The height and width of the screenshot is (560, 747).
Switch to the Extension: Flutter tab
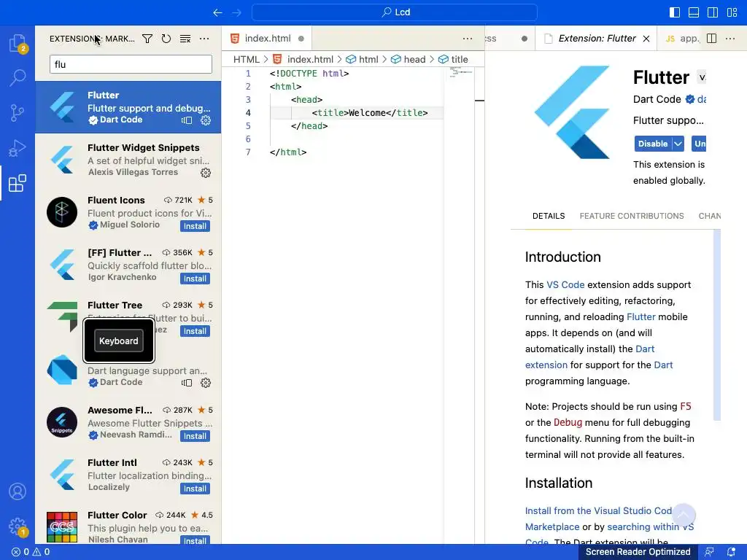click(597, 39)
